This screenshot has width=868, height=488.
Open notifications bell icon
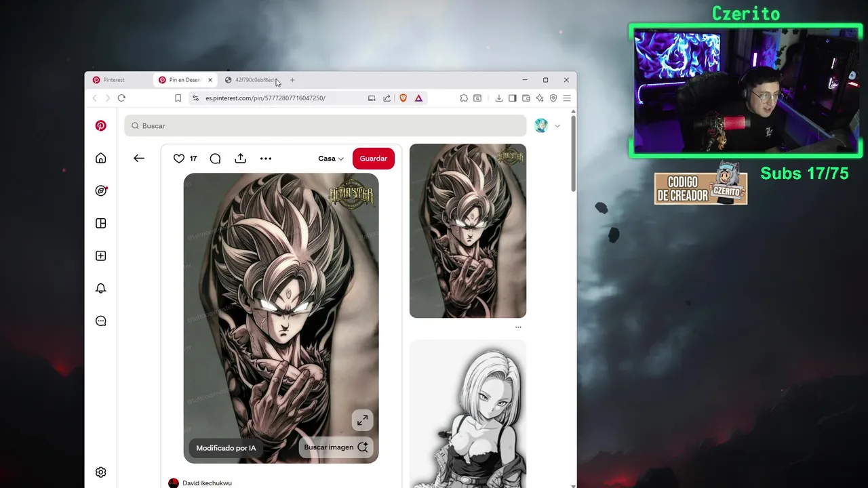tap(100, 288)
